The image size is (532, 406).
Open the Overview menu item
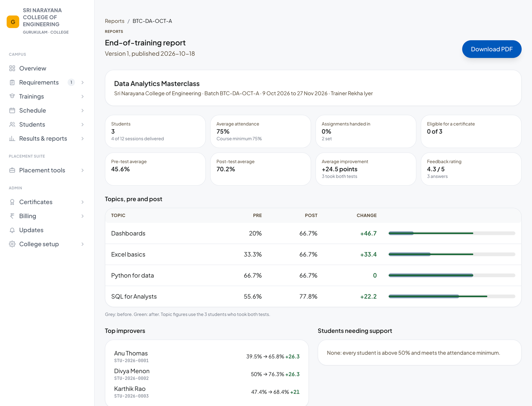(47, 68)
